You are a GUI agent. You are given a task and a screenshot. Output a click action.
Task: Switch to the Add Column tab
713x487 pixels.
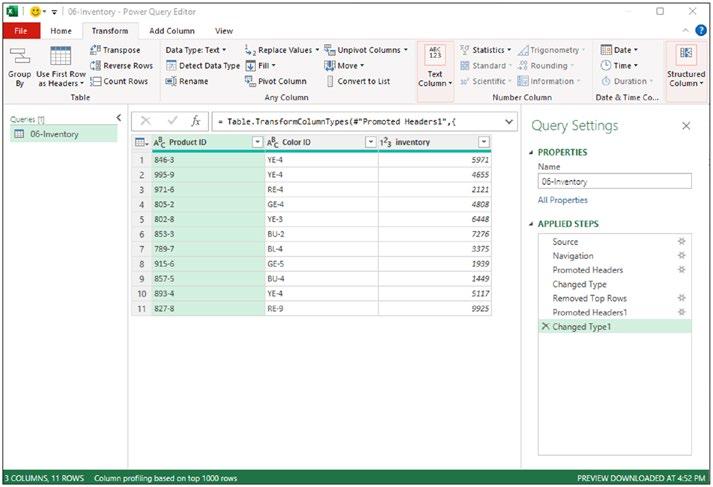170,31
